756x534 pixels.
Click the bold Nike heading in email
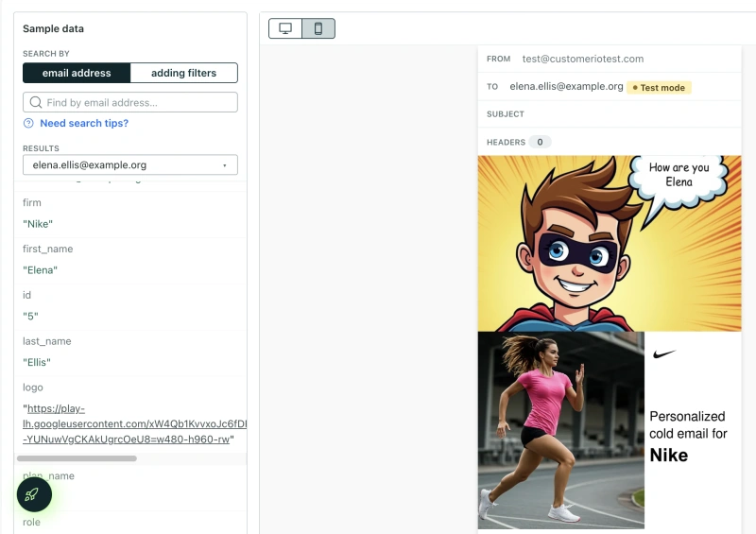tap(669, 456)
